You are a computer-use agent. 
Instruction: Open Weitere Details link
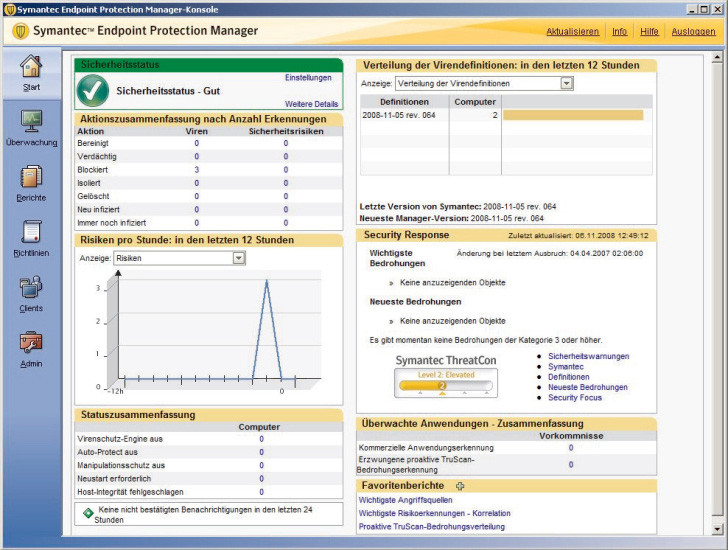point(312,104)
